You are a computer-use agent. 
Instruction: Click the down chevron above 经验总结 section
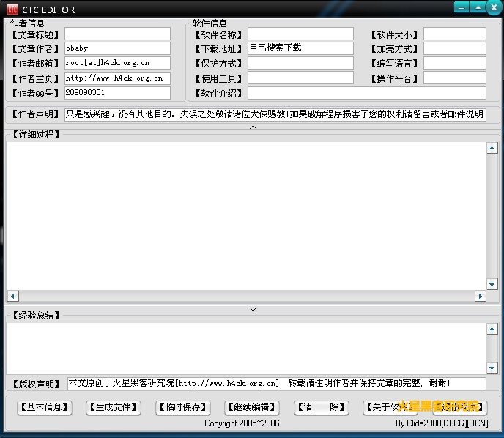[x=253, y=309]
